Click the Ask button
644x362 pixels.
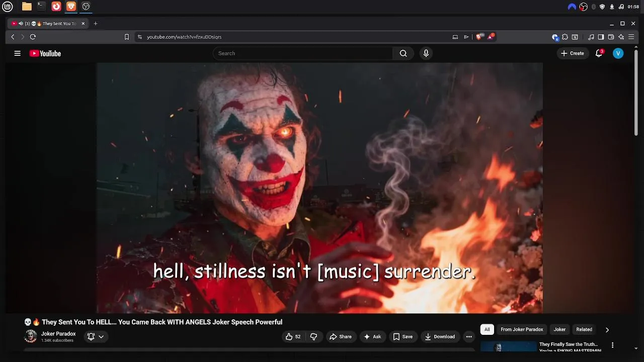pos(372,337)
